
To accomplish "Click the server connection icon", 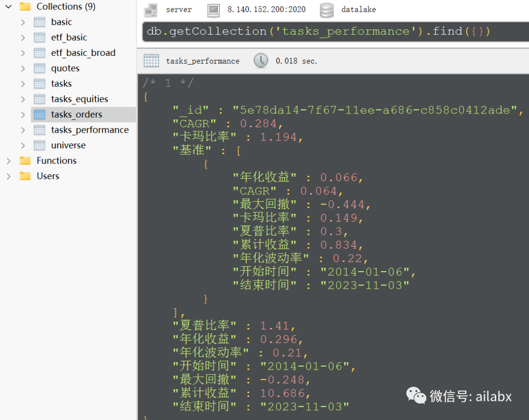I will click(x=151, y=10).
